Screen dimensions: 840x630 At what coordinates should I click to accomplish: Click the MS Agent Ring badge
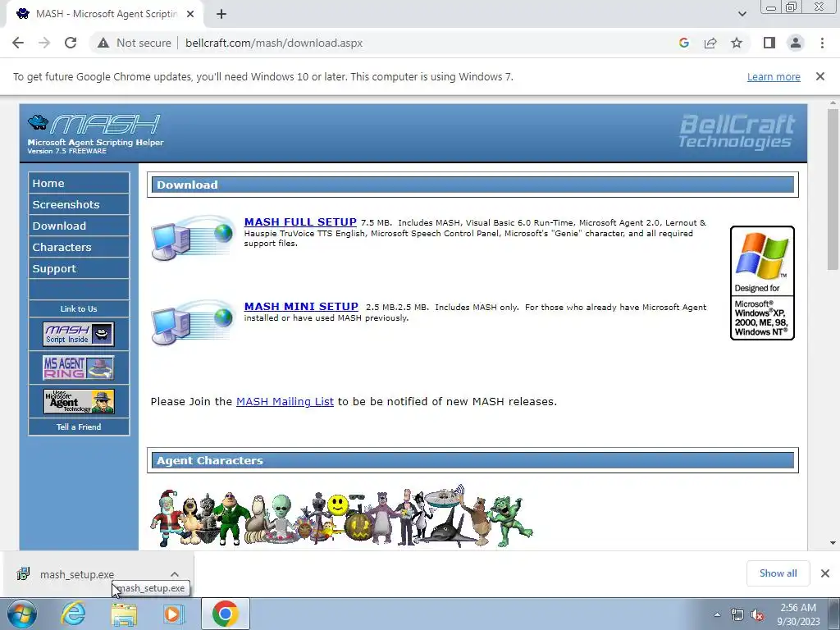coord(79,367)
